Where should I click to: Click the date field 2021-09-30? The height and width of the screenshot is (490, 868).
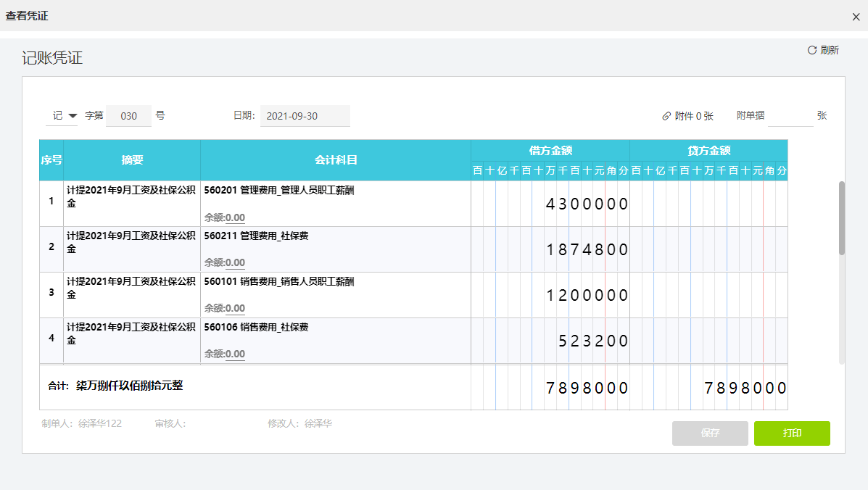[305, 116]
